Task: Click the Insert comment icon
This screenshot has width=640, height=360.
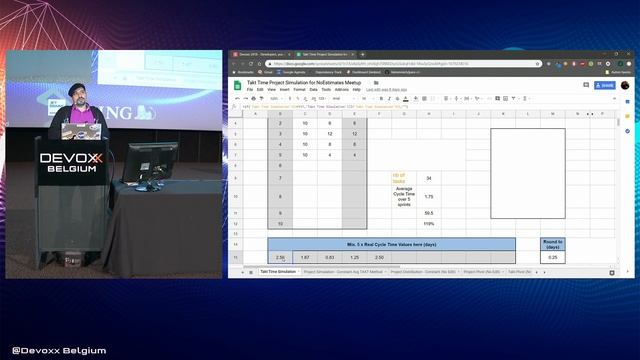Action: pos(498,98)
